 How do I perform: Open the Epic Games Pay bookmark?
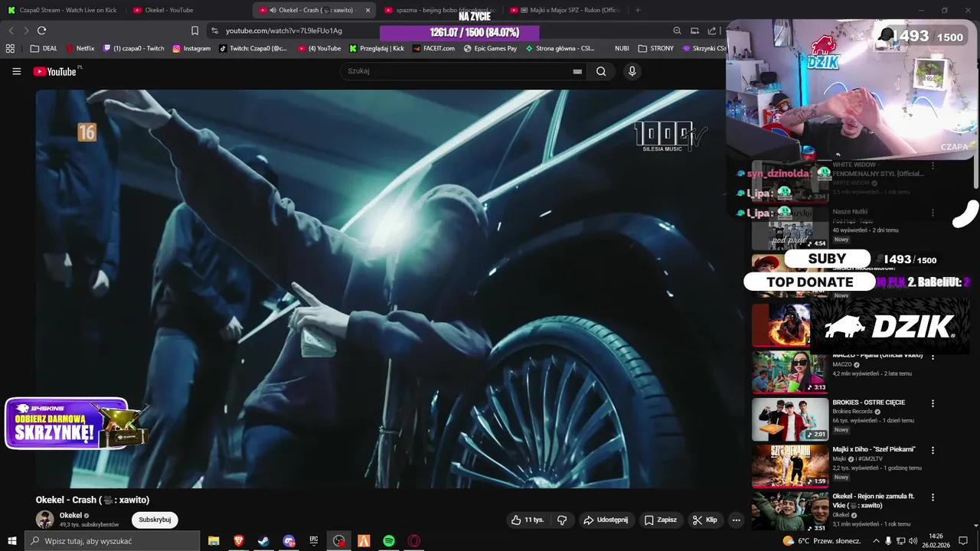[490, 48]
